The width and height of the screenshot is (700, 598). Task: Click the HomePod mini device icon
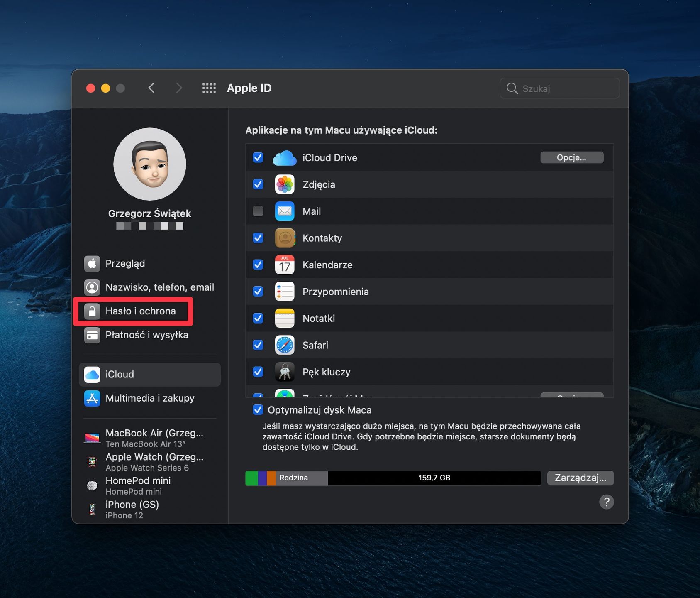pos(92,485)
